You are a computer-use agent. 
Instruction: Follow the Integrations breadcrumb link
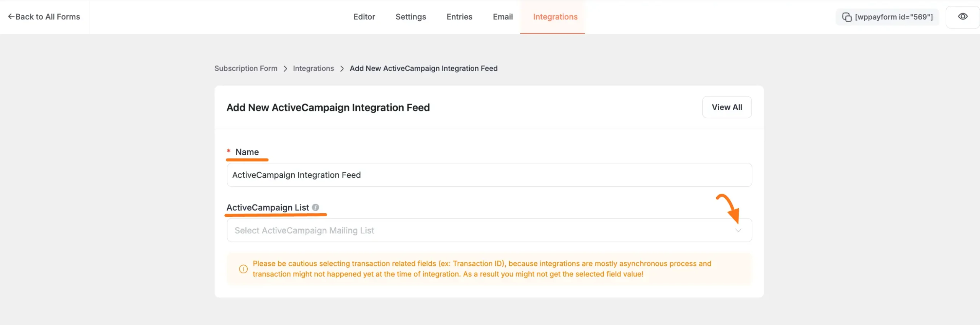[313, 69]
